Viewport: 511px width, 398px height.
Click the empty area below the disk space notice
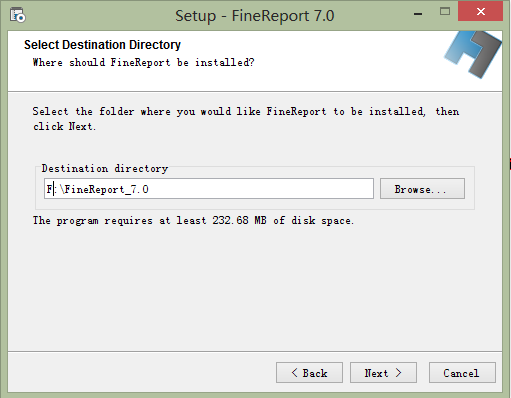tap(255, 287)
